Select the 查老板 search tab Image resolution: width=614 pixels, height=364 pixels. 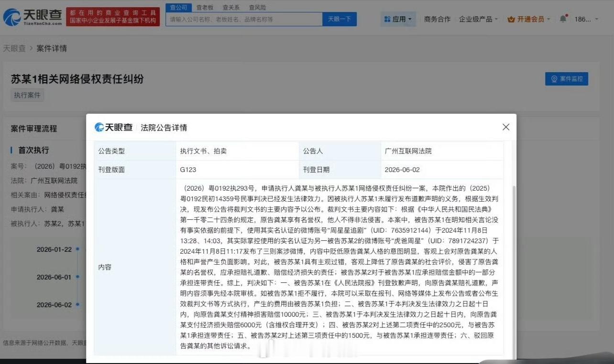[205, 8]
